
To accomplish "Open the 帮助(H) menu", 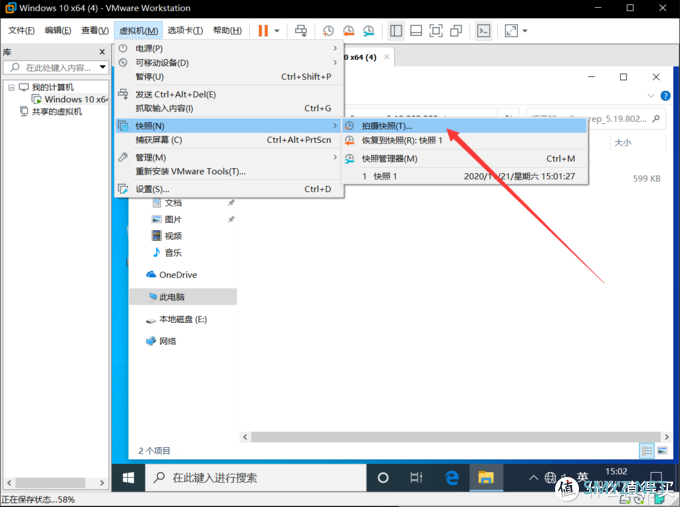I will [x=227, y=30].
